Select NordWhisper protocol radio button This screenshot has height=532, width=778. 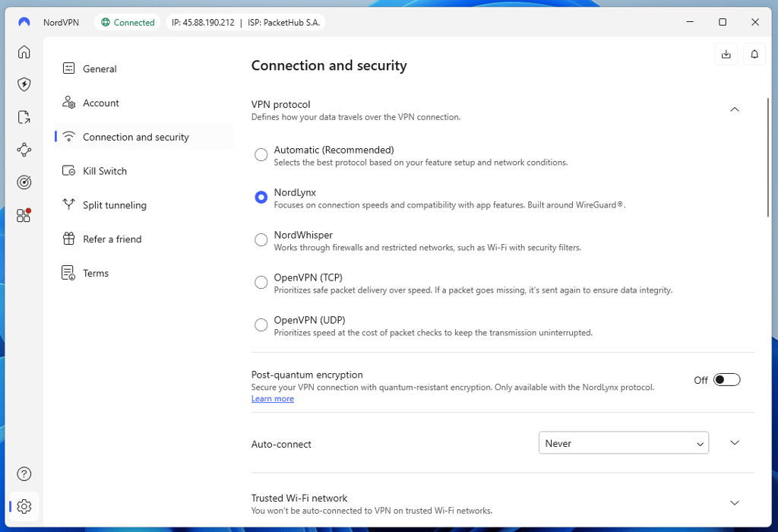261,240
